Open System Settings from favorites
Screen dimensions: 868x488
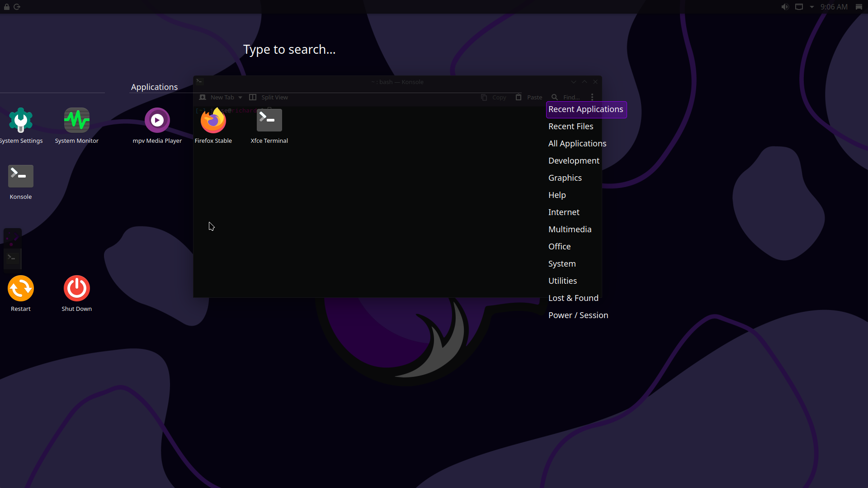(21, 127)
